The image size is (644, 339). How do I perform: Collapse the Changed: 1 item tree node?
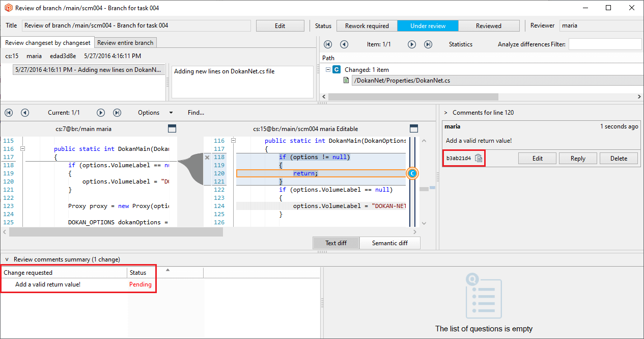coord(328,69)
